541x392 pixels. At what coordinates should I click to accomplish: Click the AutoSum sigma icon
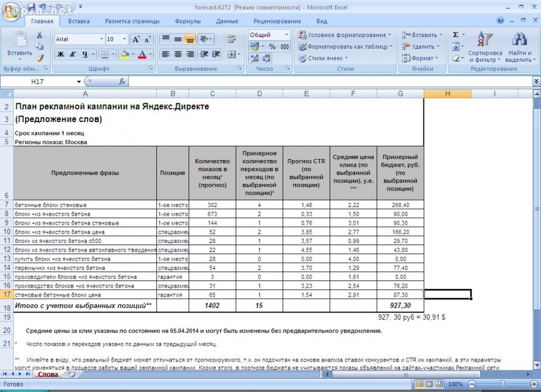point(456,35)
